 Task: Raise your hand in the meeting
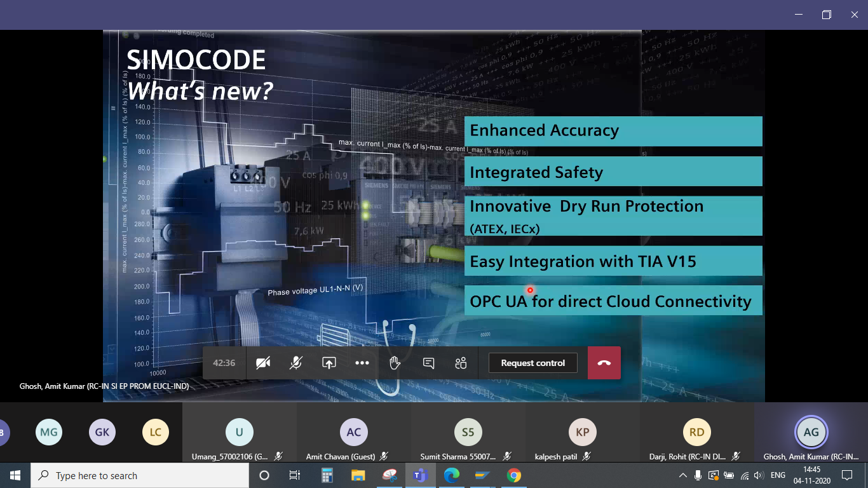pos(395,363)
